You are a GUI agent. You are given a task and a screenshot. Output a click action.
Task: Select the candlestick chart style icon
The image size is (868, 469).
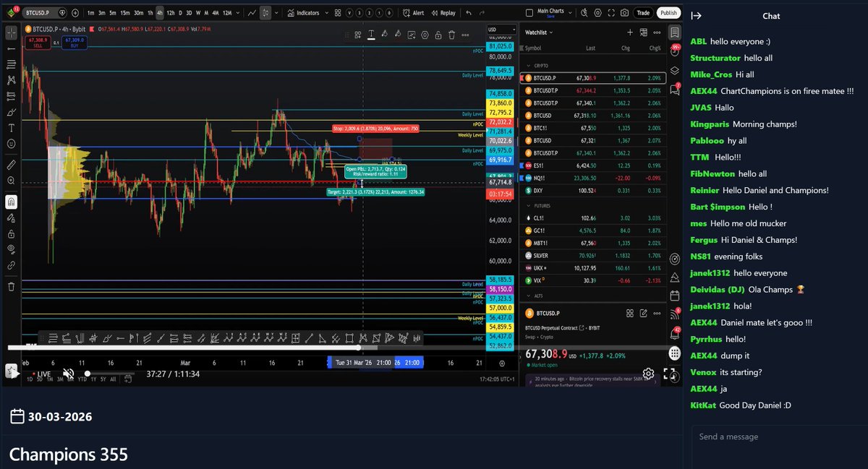265,13
